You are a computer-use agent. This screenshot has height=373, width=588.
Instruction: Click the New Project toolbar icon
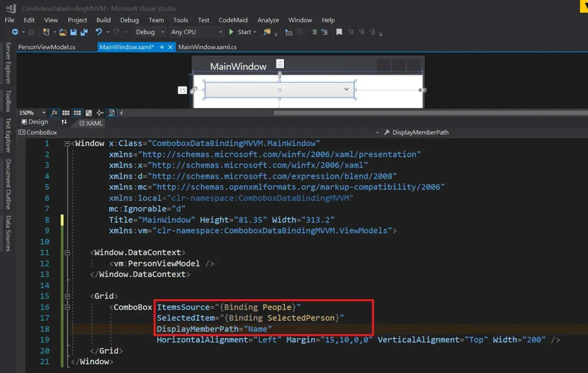(46, 32)
